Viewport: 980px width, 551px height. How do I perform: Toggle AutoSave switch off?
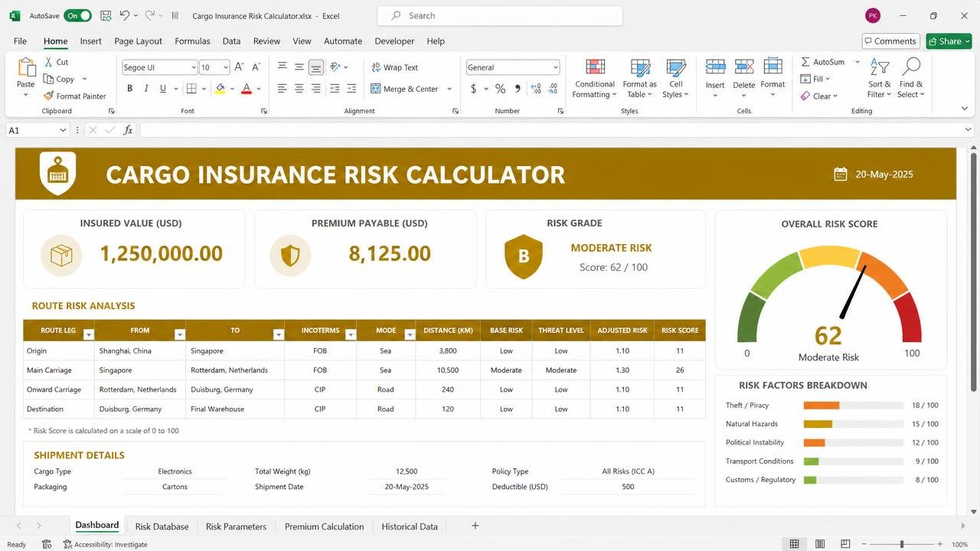77,15
